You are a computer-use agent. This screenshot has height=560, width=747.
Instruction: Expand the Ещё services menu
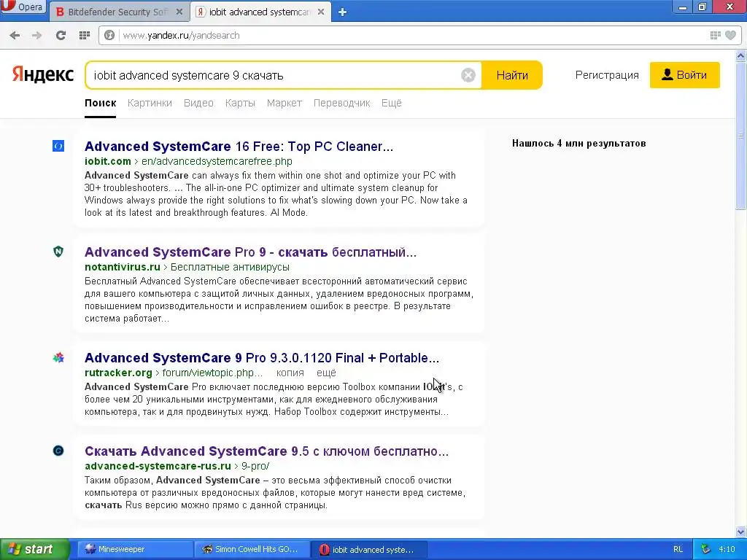392,103
